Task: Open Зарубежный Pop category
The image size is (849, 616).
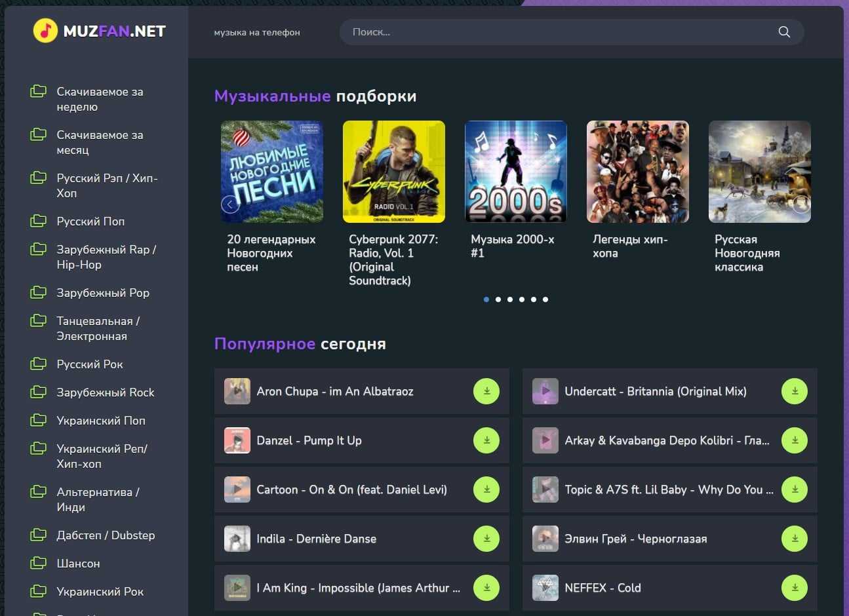Action: click(103, 293)
